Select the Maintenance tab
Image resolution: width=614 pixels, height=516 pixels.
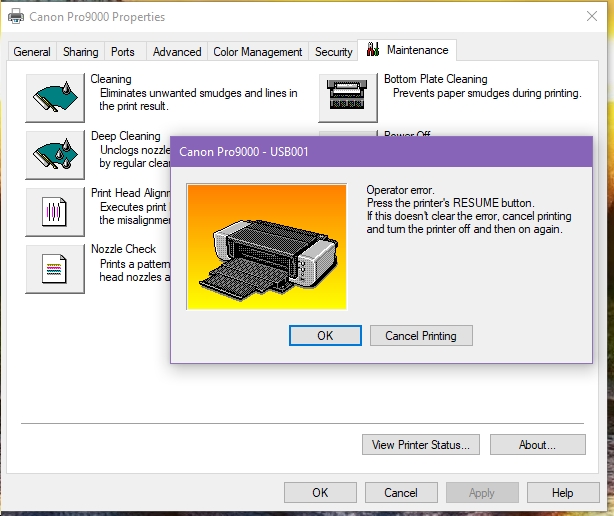[x=408, y=50]
